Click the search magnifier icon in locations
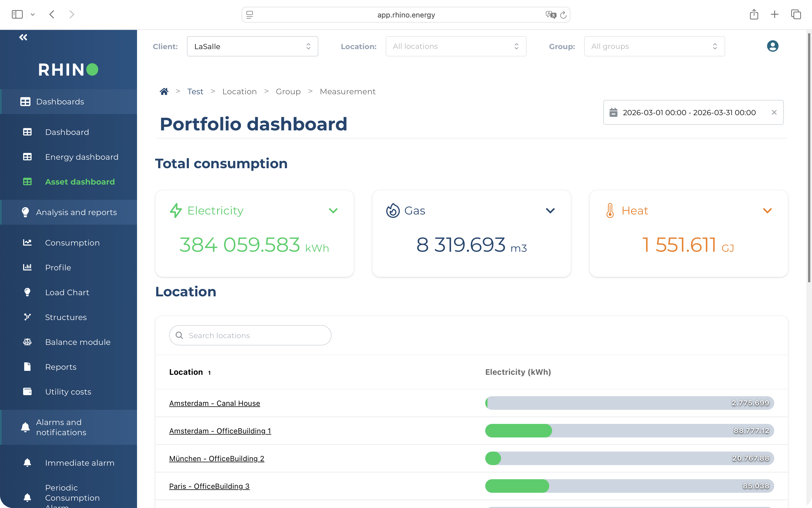 tap(179, 335)
